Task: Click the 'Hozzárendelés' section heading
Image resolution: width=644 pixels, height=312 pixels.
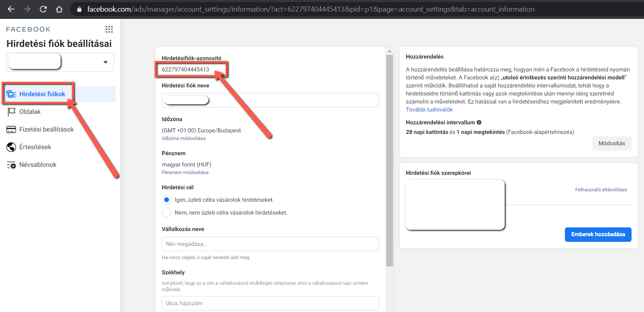Action: point(425,57)
